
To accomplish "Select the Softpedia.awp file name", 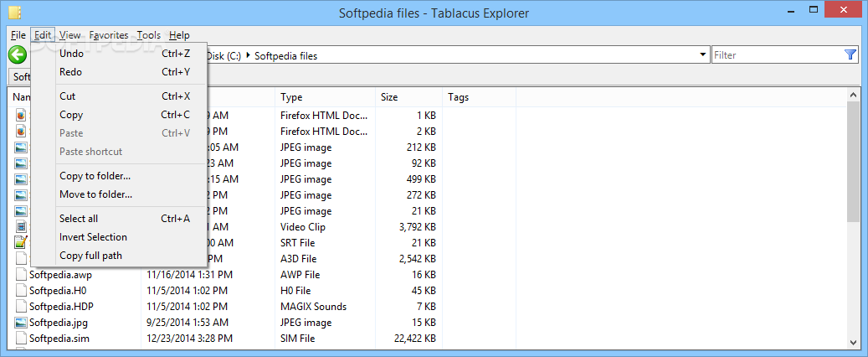I will pos(60,274).
